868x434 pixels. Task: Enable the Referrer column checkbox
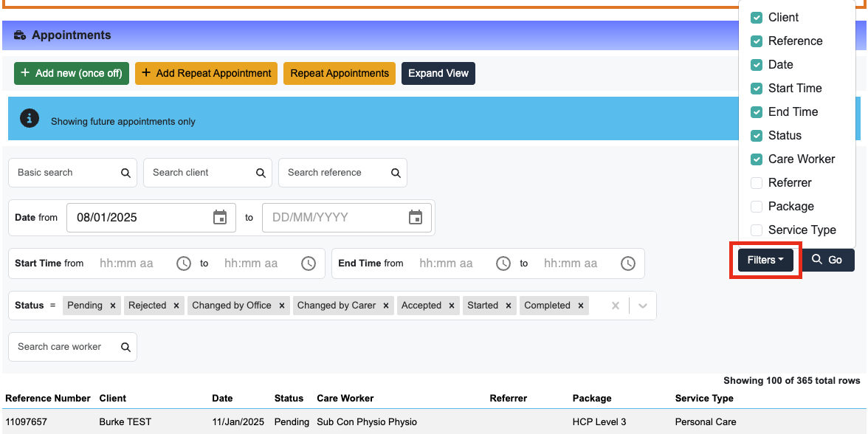tap(757, 183)
